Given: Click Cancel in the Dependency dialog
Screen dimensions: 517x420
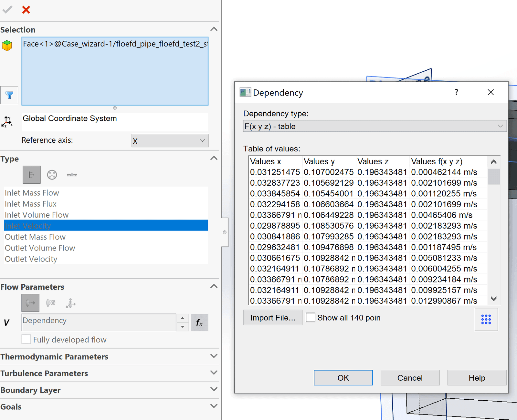Looking at the screenshot, I should [x=410, y=378].
